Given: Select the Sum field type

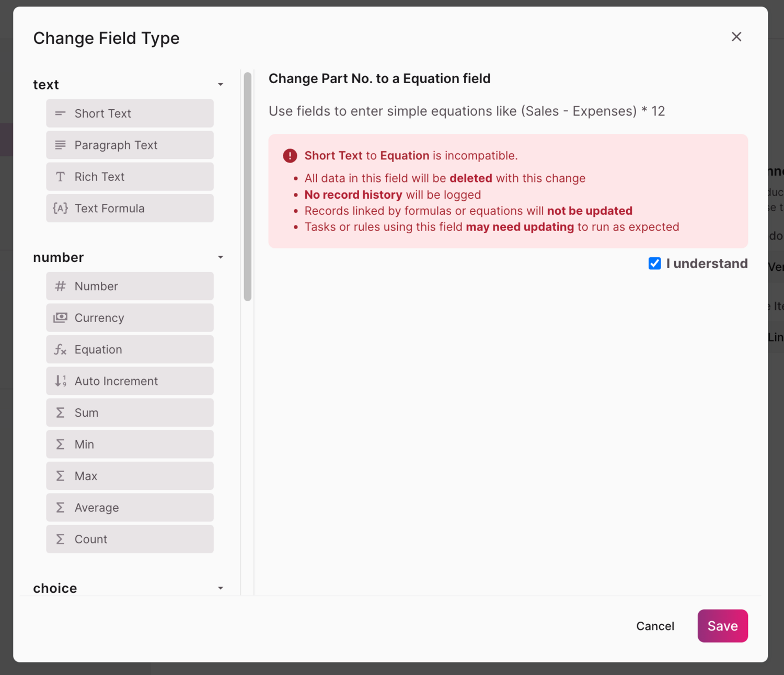Looking at the screenshot, I should coord(130,413).
